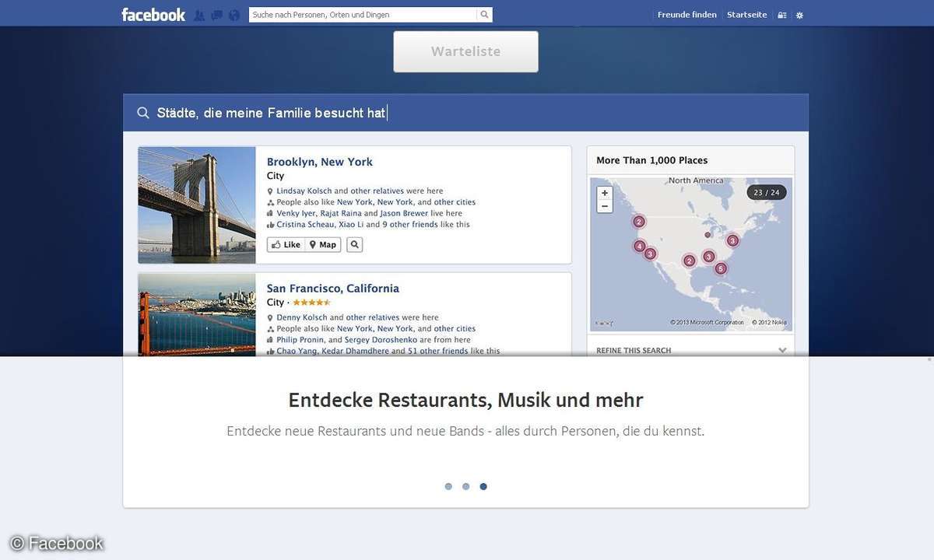Open the Sergey Doroshenko profile link
The image size is (934, 560).
coord(381,340)
